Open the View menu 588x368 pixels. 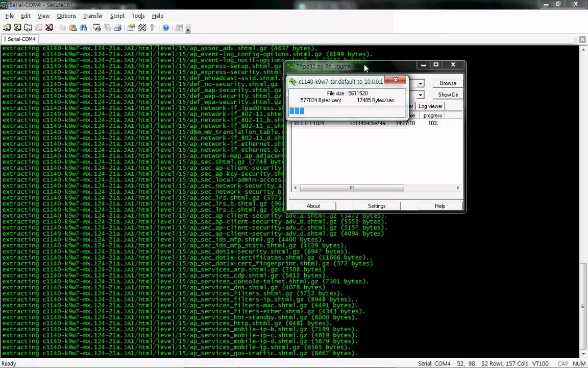43,16
